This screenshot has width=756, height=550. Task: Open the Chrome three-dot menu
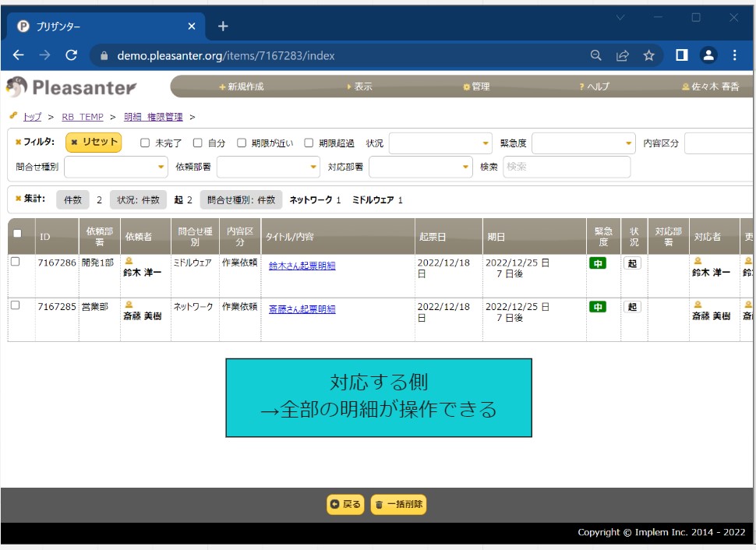[735, 55]
